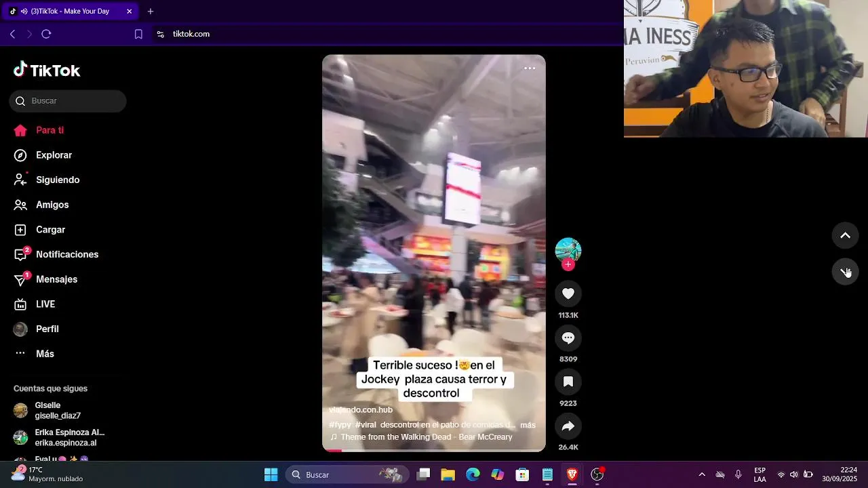868x488 pixels.
Task: Click the taskbar Buscar search box
Action: click(x=347, y=474)
